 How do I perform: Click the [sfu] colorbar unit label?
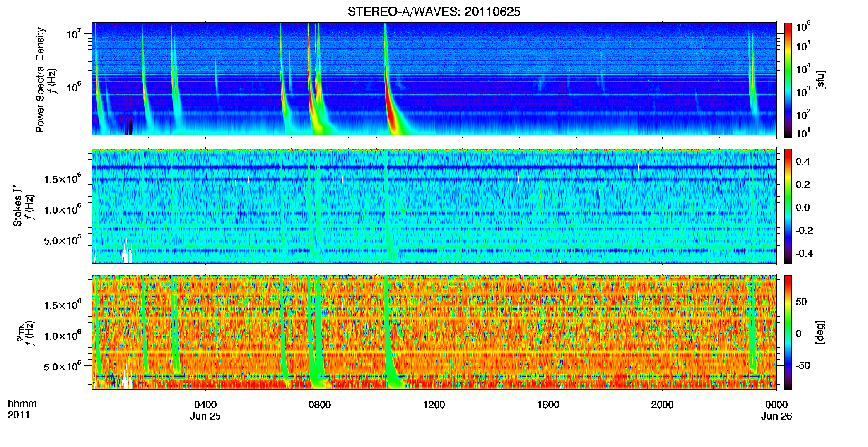[820, 80]
